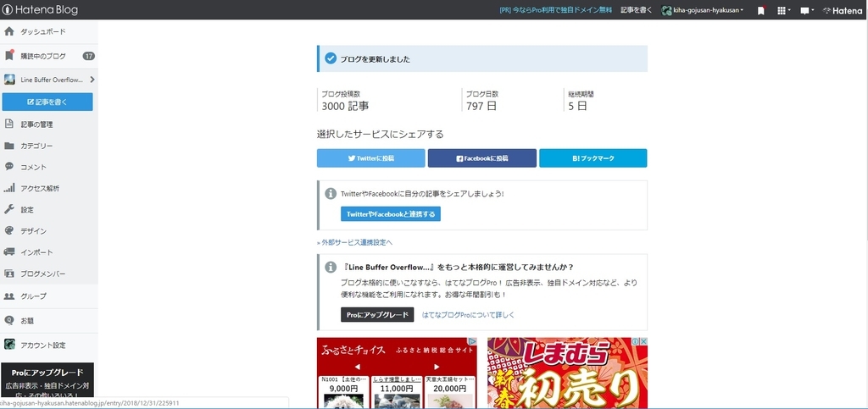Click the Hatena logo at top right
Image resolution: width=868 pixels, height=409 pixels.
pos(842,10)
